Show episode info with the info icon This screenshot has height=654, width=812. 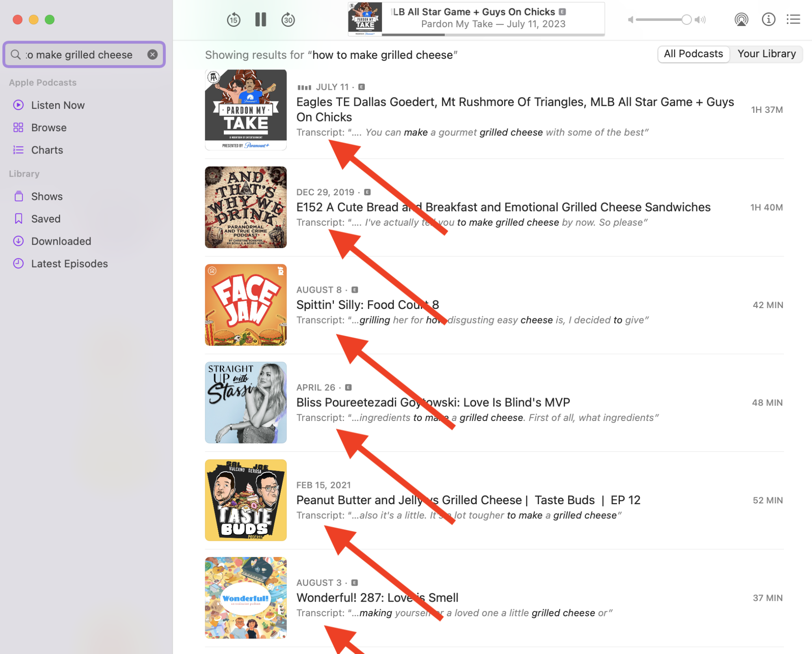pos(769,19)
